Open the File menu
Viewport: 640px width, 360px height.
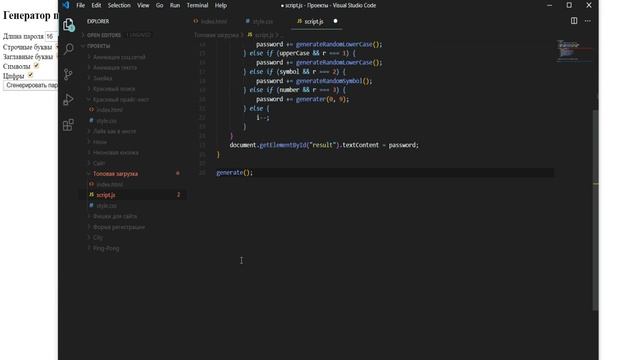(x=81, y=5)
